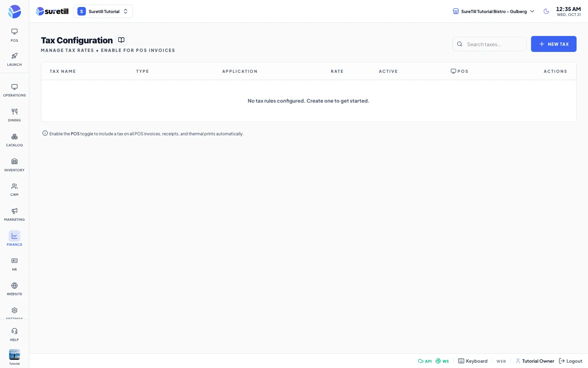Open the CRM module
The width and height of the screenshot is (588, 368).
[14, 190]
